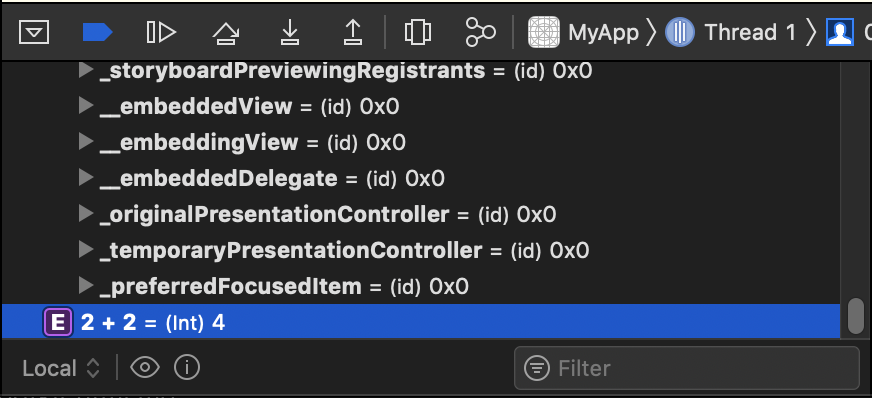Expand the __embeddedView disclosure triangle
This screenshot has height=398, width=872.
85,106
